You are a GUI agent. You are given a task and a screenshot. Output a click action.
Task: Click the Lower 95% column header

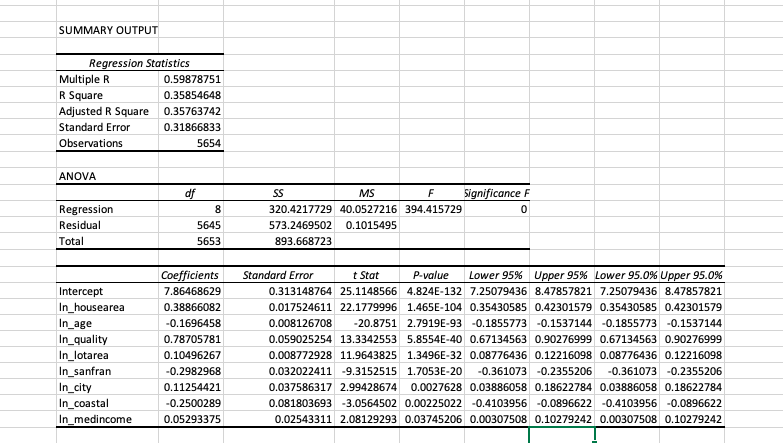[497, 275]
